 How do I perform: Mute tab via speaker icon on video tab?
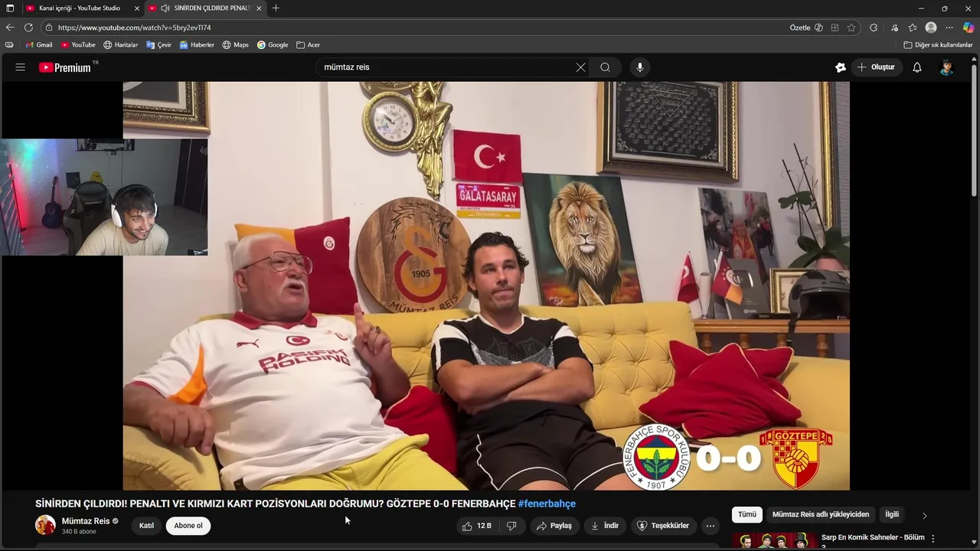pyautogui.click(x=165, y=8)
